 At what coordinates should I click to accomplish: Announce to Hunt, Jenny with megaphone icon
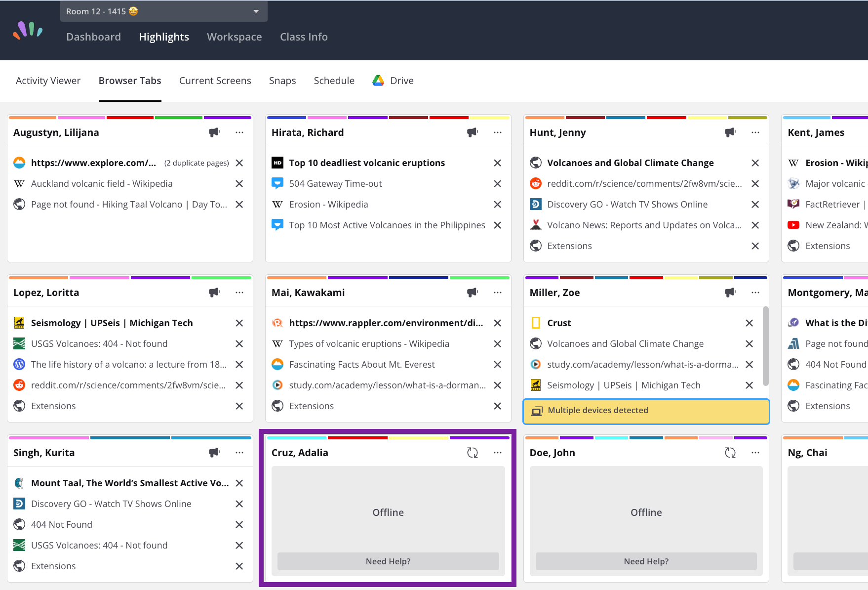tap(730, 132)
